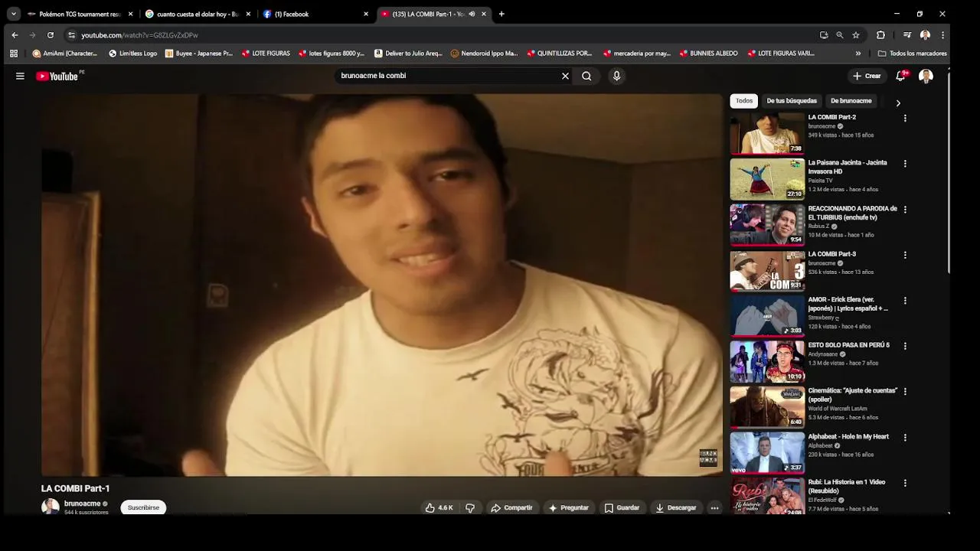This screenshot has width=980, height=551.
Task: Open the YouTube account avatar menu
Action: coord(926,76)
